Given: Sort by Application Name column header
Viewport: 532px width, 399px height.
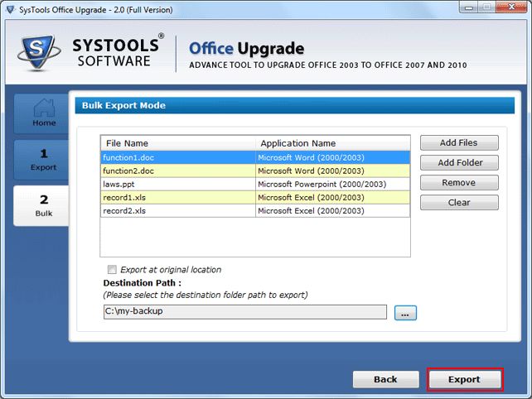Looking at the screenshot, I should coord(332,143).
